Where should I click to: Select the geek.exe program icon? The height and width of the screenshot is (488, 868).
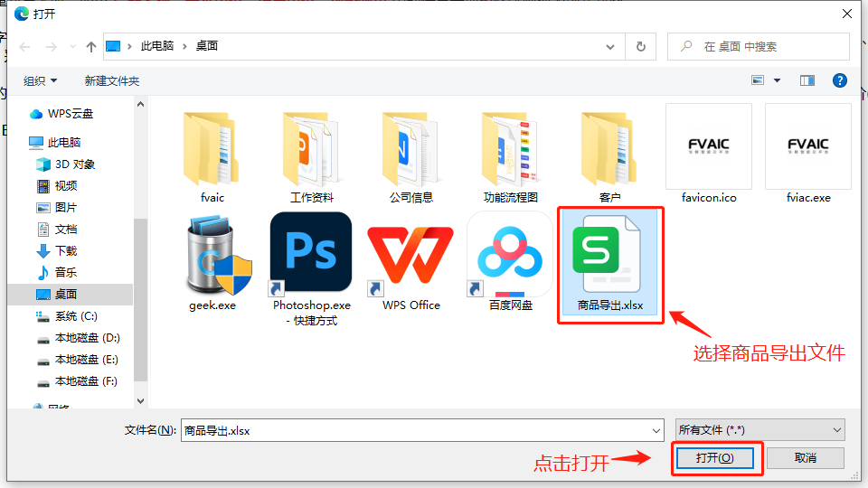tap(212, 255)
